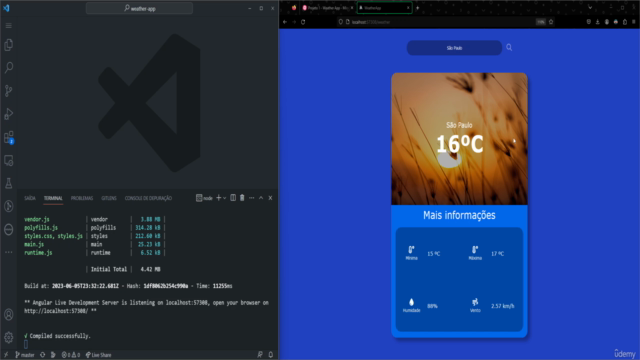
Task: Click the 88% humidity value
Action: point(432,306)
